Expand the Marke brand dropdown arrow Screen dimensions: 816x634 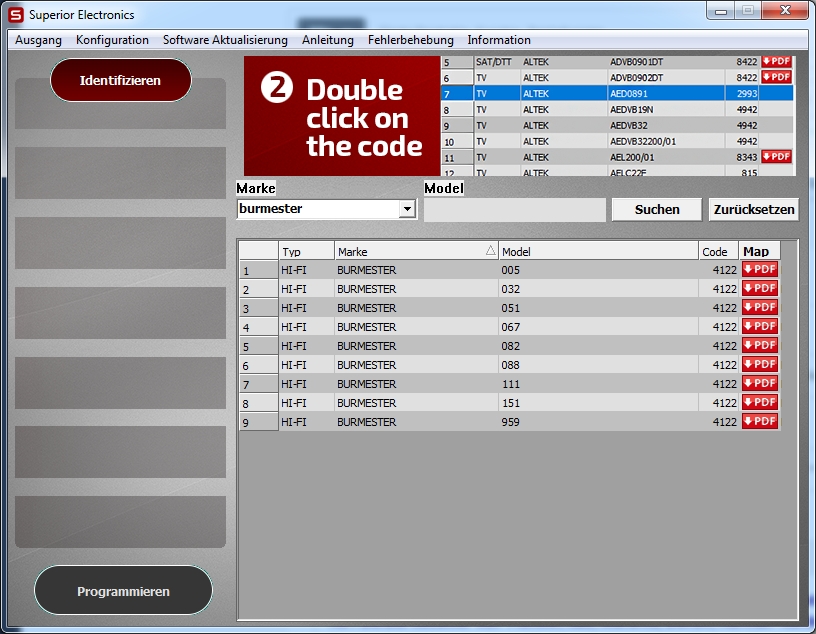(406, 210)
